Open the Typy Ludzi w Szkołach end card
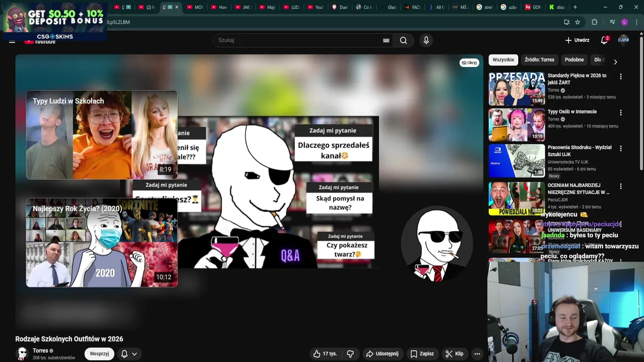This screenshot has height=362, width=644. [102, 135]
